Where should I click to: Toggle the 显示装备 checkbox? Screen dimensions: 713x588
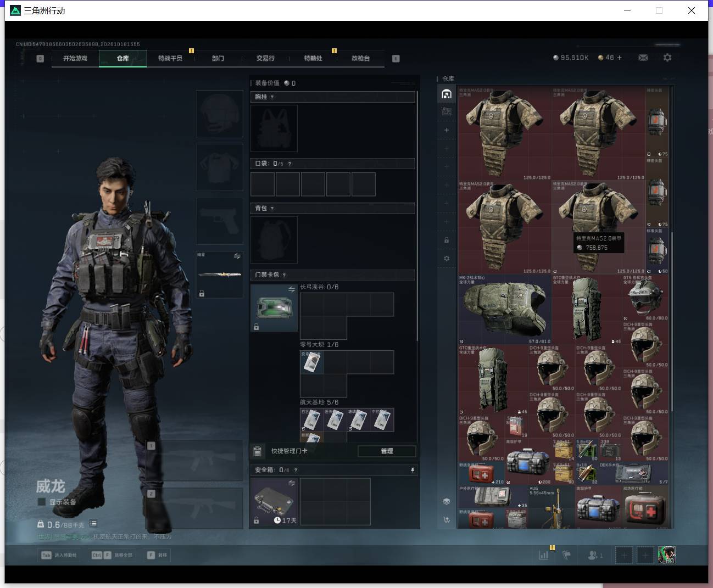click(x=41, y=502)
